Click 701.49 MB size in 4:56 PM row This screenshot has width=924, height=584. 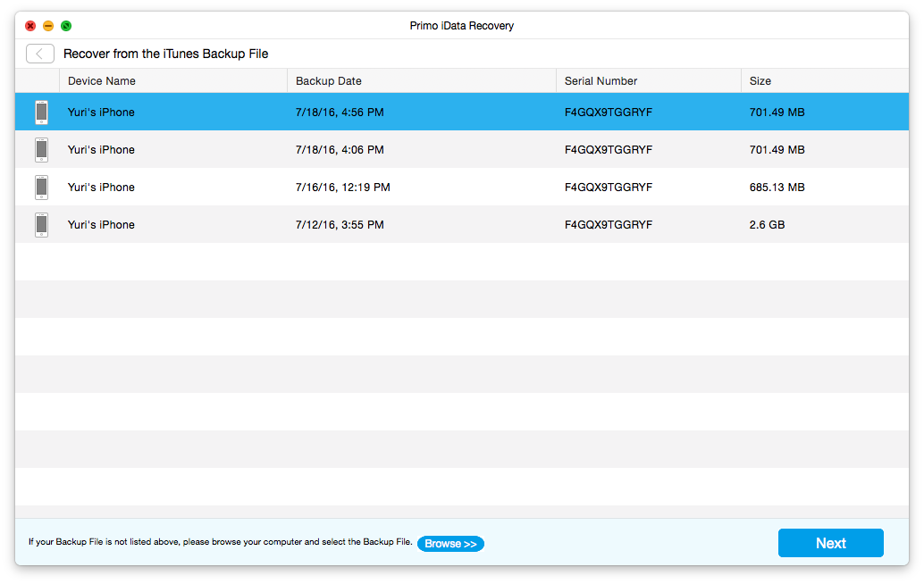[x=777, y=112]
